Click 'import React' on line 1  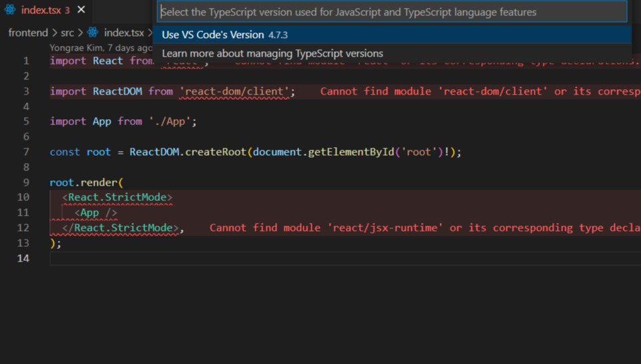[86, 61]
